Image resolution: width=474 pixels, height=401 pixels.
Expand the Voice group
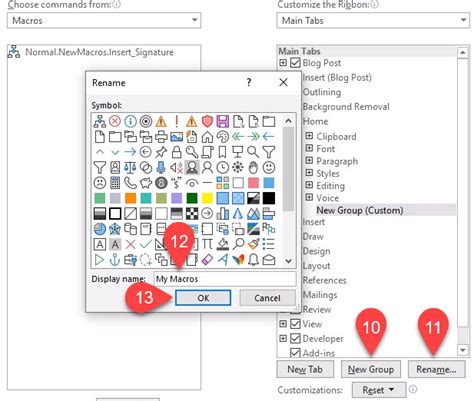tap(309, 197)
